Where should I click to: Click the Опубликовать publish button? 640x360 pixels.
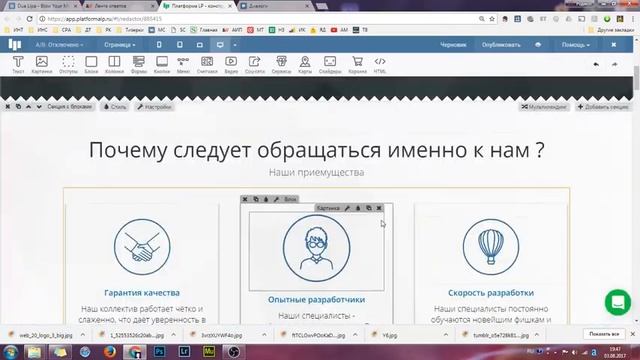coord(501,45)
